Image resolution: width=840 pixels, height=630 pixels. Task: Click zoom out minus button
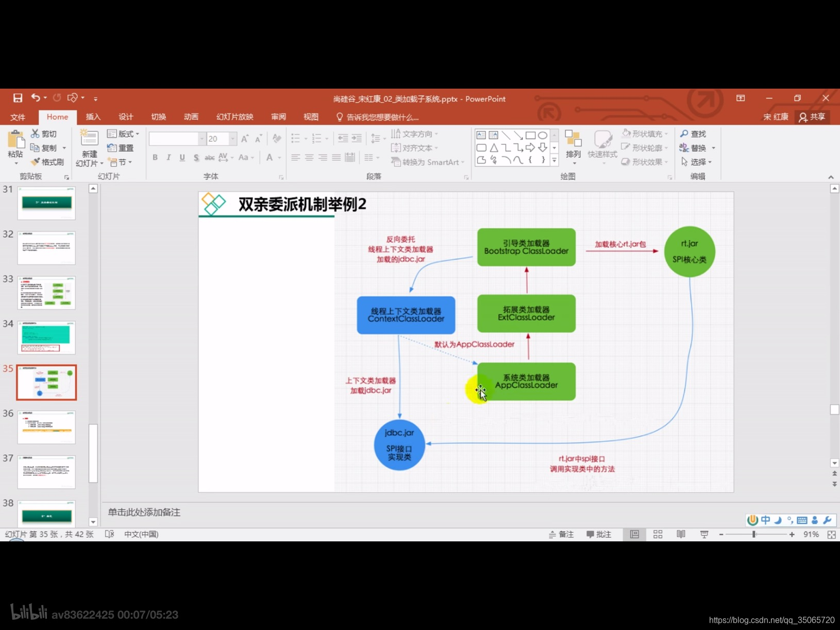click(721, 535)
